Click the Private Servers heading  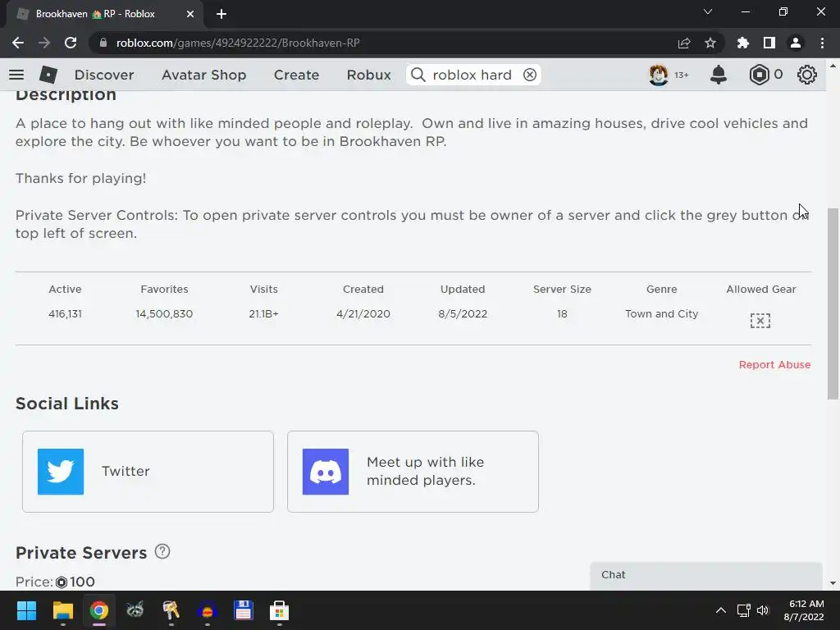pos(81,553)
